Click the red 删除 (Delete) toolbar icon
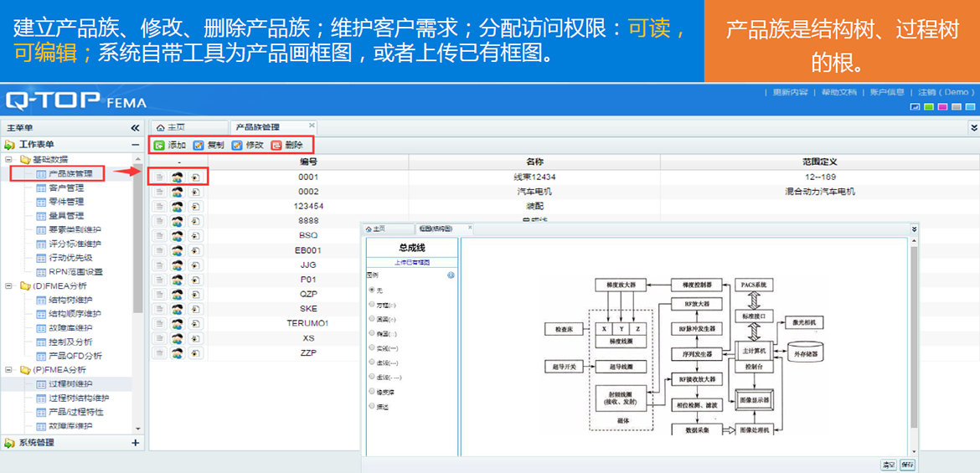980x473 pixels. coord(276,145)
